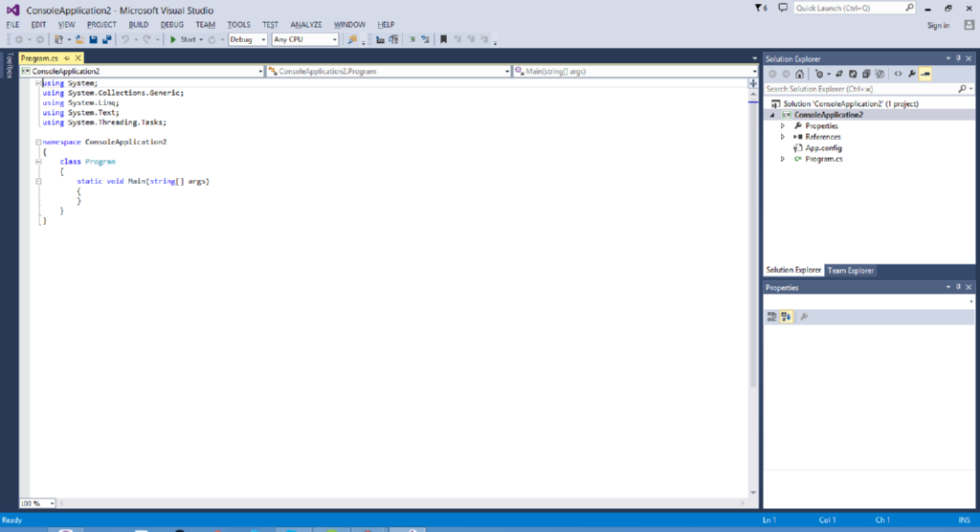
Task: Expand the Program.cs node in Solution Explorer
Action: (x=783, y=160)
